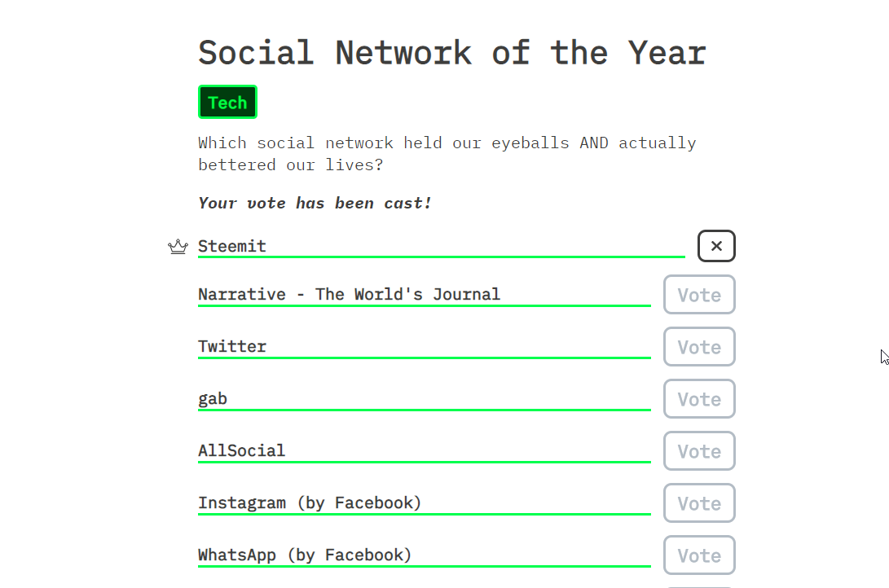Select Instagram (by Facebook) nominee text
Viewport: 889px width, 588px height.
310,503
